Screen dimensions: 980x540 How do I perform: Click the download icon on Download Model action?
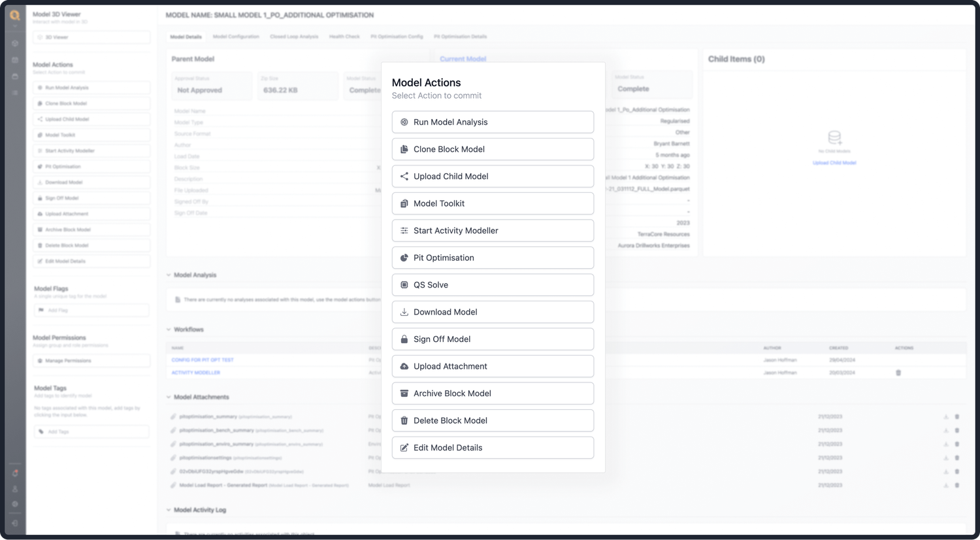404,312
